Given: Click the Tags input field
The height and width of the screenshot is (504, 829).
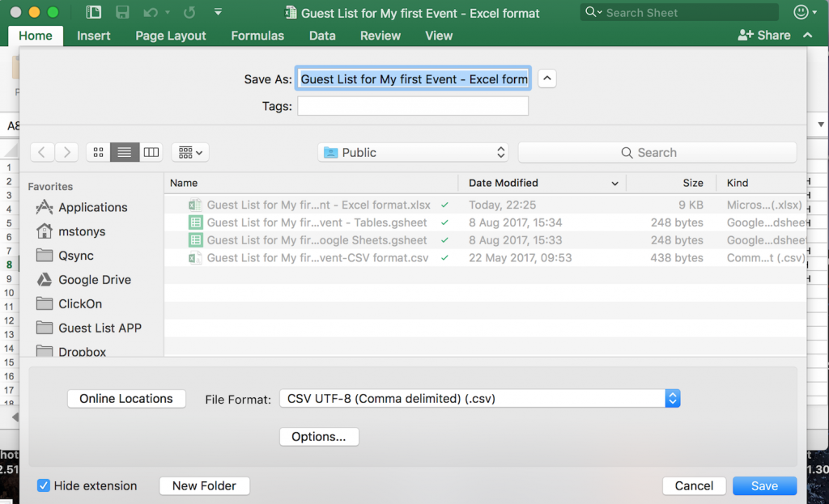Looking at the screenshot, I should (413, 106).
